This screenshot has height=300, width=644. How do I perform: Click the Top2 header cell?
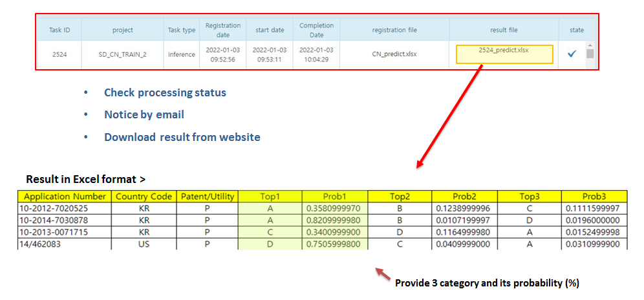pos(400,197)
